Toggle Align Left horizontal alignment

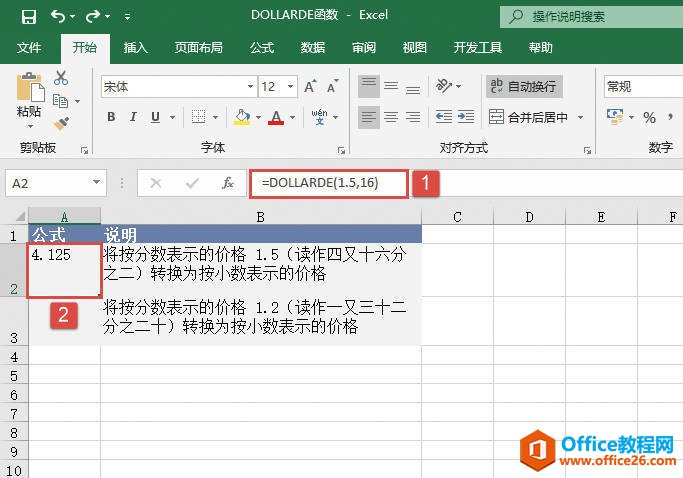(369, 117)
